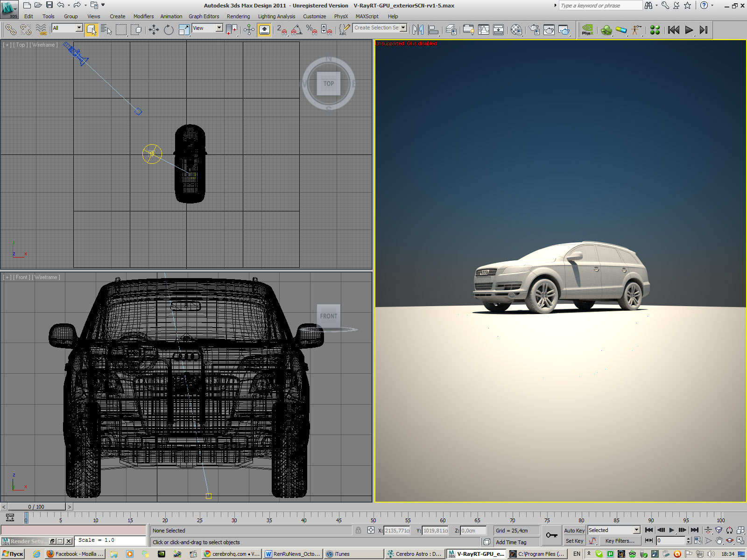Click frame 50 on the timeline ruler
The width and height of the screenshot is (747, 560).
point(373,518)
